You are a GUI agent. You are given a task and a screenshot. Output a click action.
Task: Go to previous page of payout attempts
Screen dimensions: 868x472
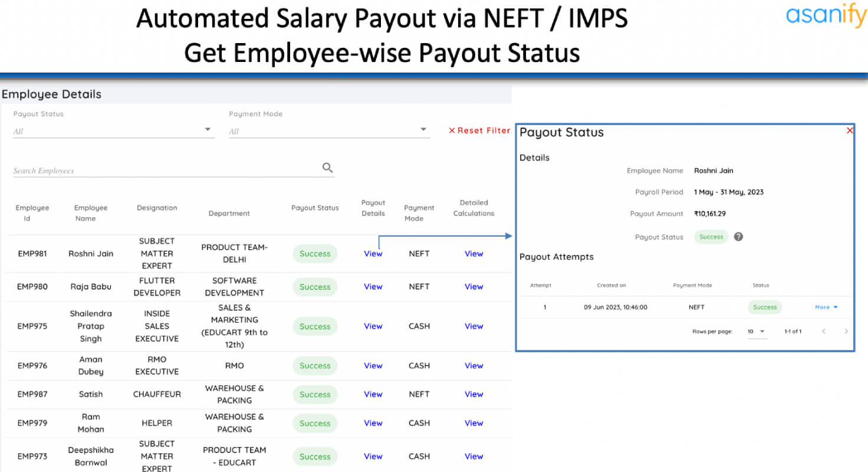click(824, 332)
